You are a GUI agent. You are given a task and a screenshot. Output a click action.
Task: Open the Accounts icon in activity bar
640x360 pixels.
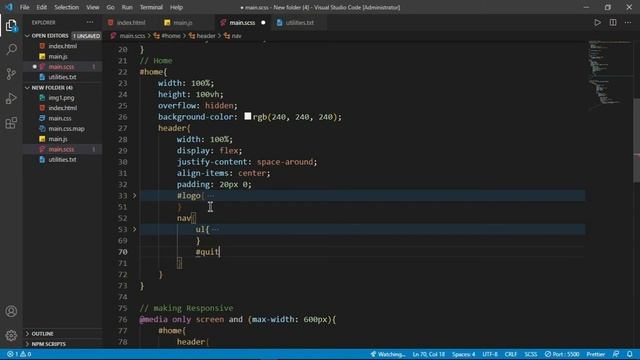(11, 311)
